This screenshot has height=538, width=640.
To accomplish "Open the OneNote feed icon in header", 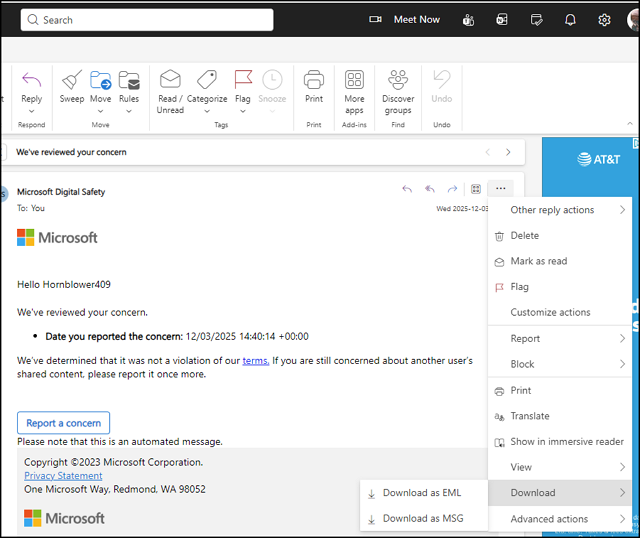I will click(502, 20).
